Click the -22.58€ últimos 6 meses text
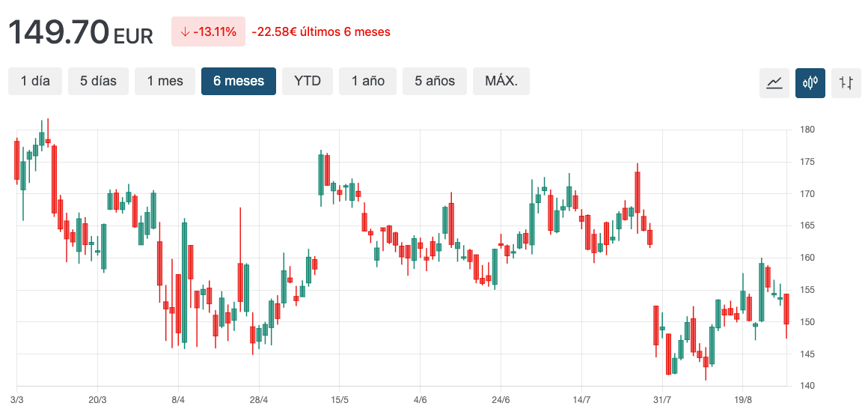 point(321,32)
